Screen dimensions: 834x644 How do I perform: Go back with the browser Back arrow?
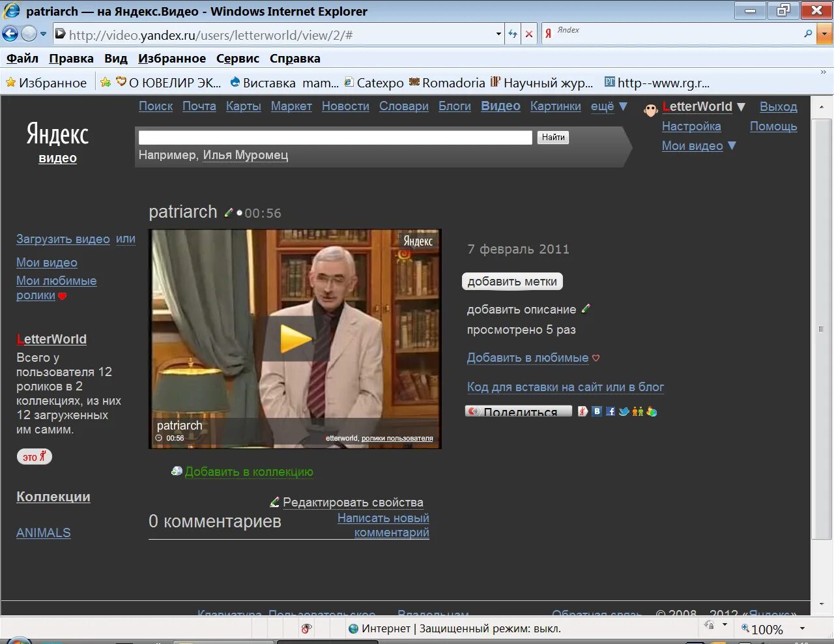click(10, 34)
